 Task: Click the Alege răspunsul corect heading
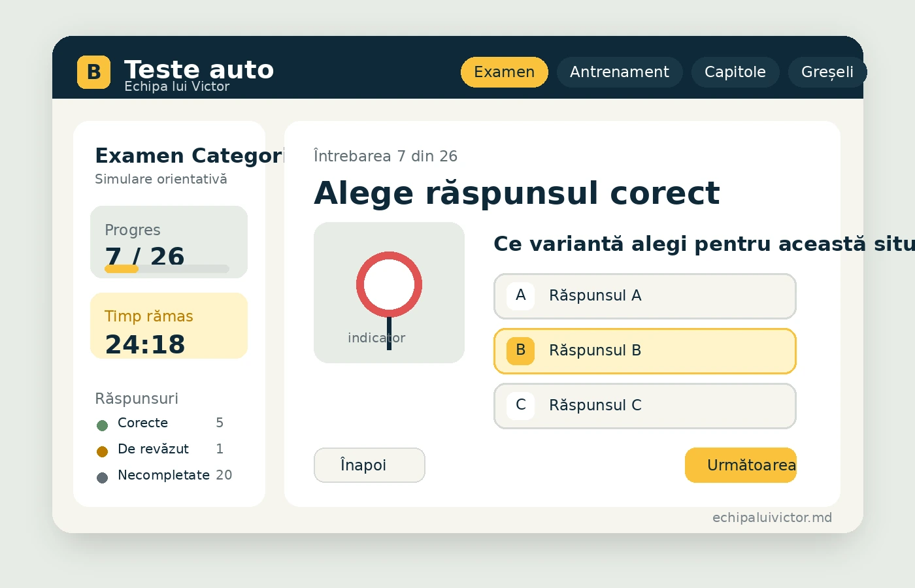pos(517,193)
